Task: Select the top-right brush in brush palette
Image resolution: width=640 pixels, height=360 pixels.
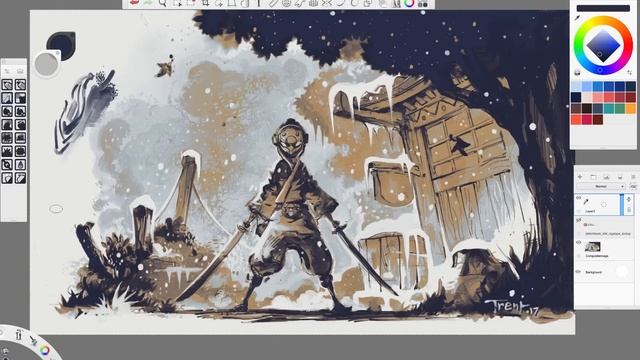Action: coord(20,85)
